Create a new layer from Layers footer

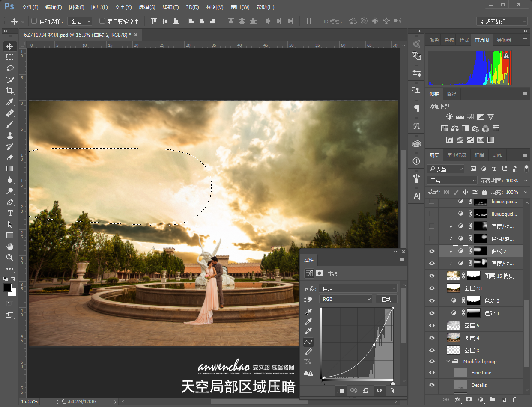(x=504, y=399)
